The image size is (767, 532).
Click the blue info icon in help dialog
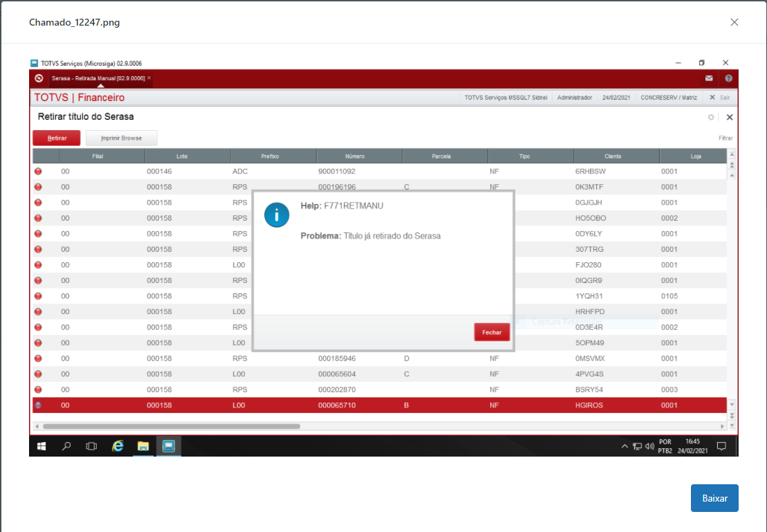[277, 215]
